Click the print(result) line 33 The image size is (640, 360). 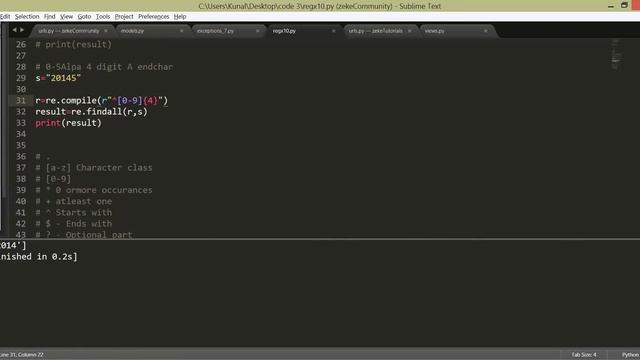pos(68,123)
